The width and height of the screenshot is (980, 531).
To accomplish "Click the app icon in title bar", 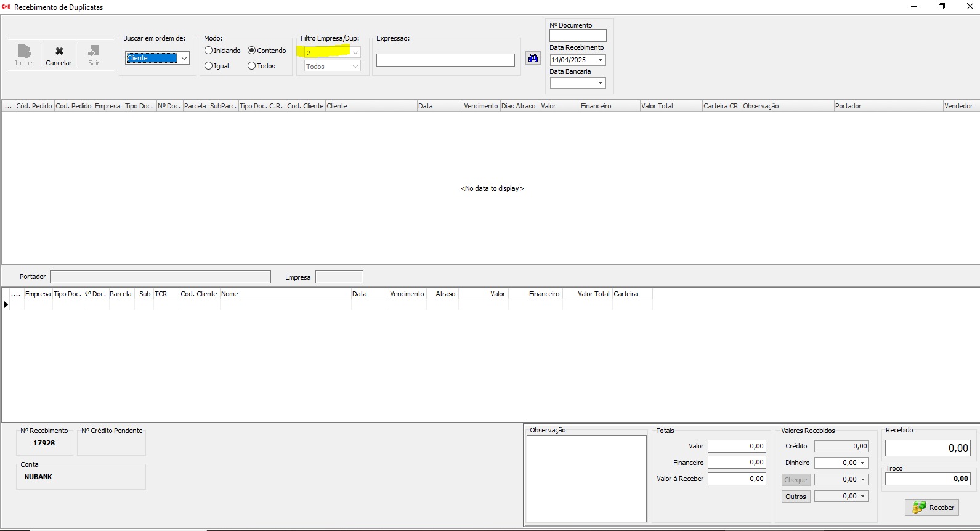I will click(x=6, y=7).
